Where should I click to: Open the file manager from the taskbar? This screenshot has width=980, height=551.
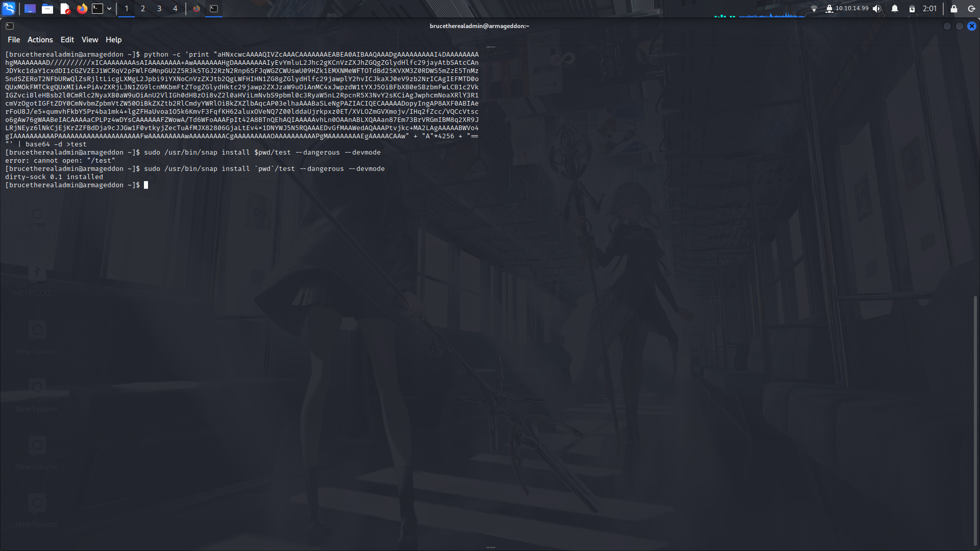click(47, 9)
